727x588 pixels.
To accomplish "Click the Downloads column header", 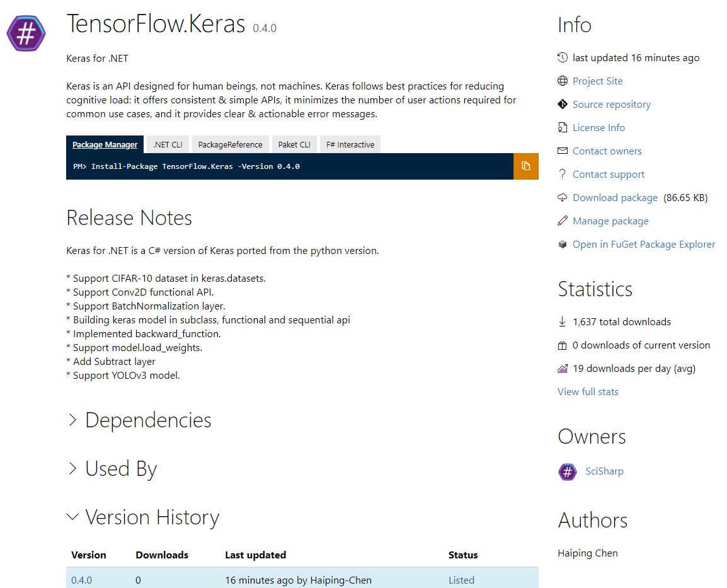I will 162,555.
